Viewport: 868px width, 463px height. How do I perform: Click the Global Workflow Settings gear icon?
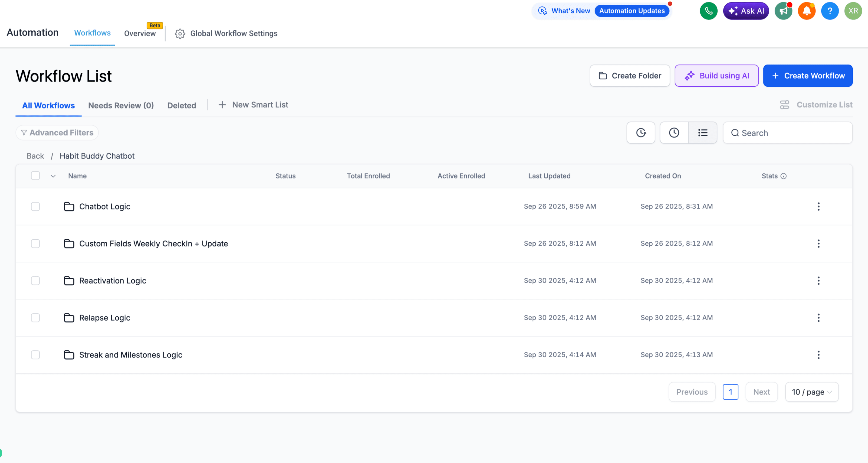click(x=180, y=34)
